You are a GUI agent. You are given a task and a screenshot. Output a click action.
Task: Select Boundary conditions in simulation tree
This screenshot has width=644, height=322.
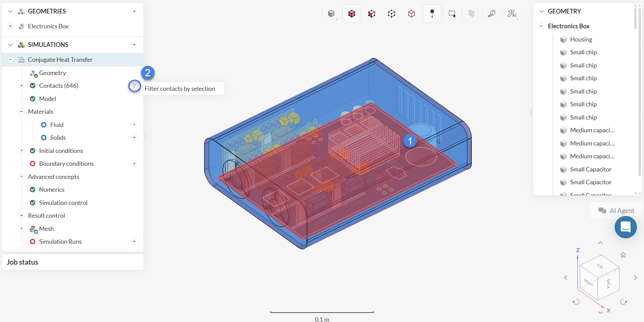[66, 164]
